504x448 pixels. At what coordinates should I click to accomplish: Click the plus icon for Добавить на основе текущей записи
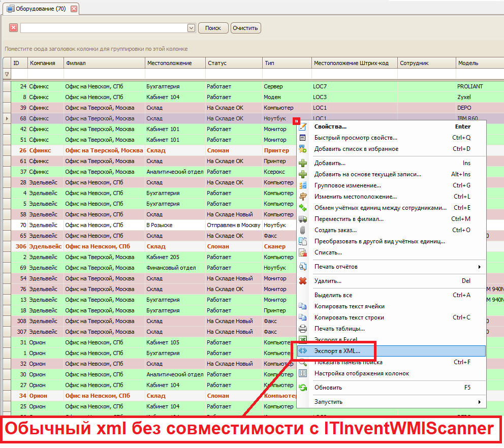(302, 174)
